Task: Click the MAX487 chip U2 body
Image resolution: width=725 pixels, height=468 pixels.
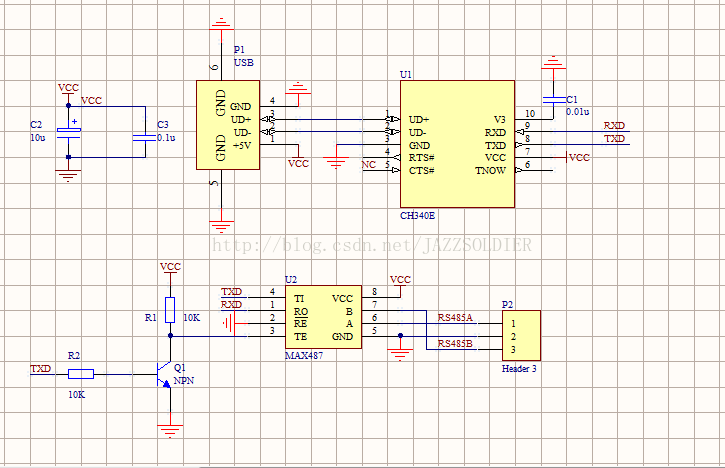Action: (323, 317)
